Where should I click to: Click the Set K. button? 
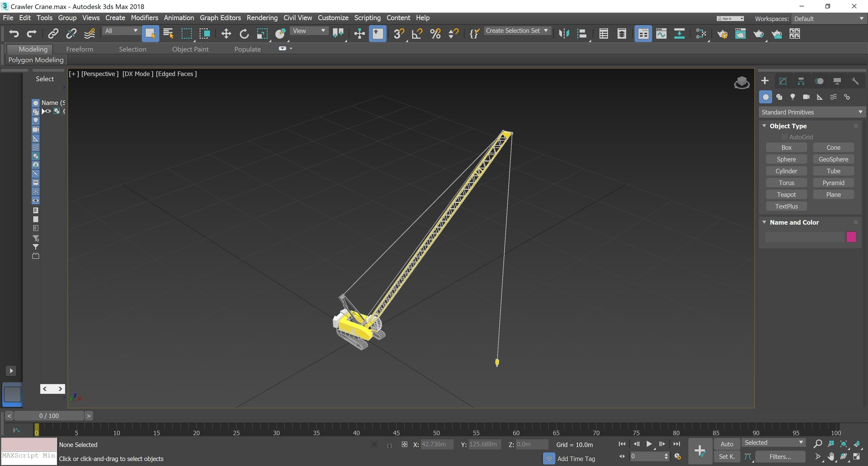click(727, 456)
